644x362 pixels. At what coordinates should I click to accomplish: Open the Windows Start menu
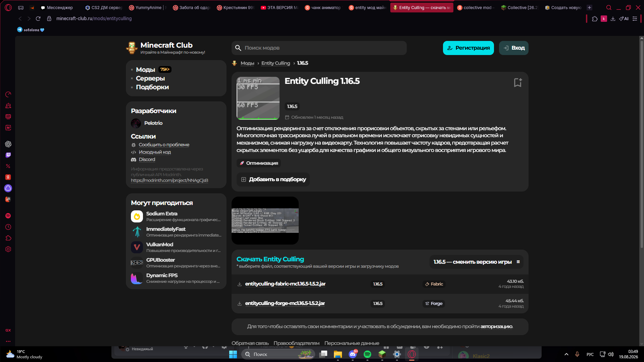[233, 354]
